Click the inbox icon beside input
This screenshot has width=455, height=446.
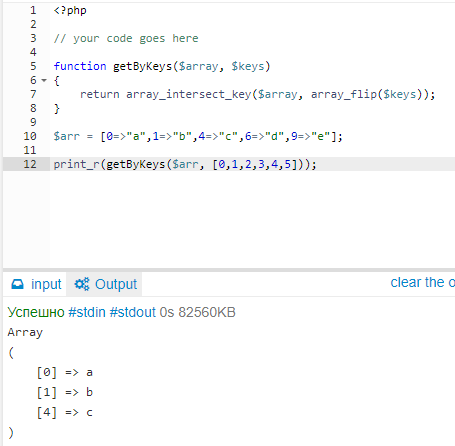point(17,284)
